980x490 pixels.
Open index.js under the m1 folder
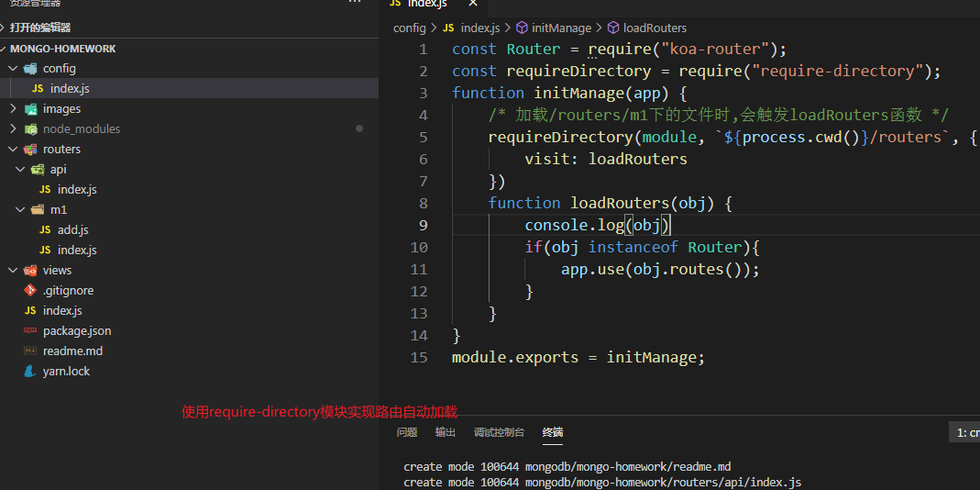78,250
